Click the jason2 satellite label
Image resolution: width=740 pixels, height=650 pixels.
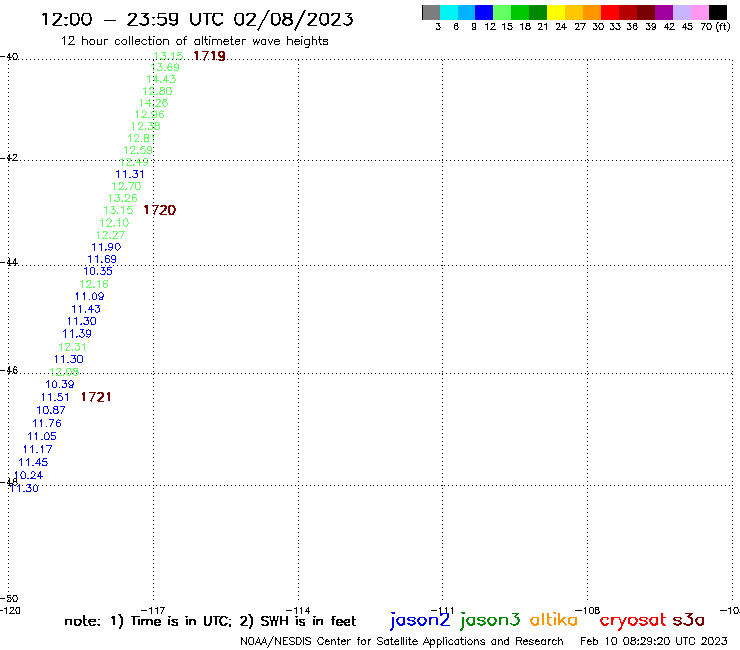[x=420, y=620]
